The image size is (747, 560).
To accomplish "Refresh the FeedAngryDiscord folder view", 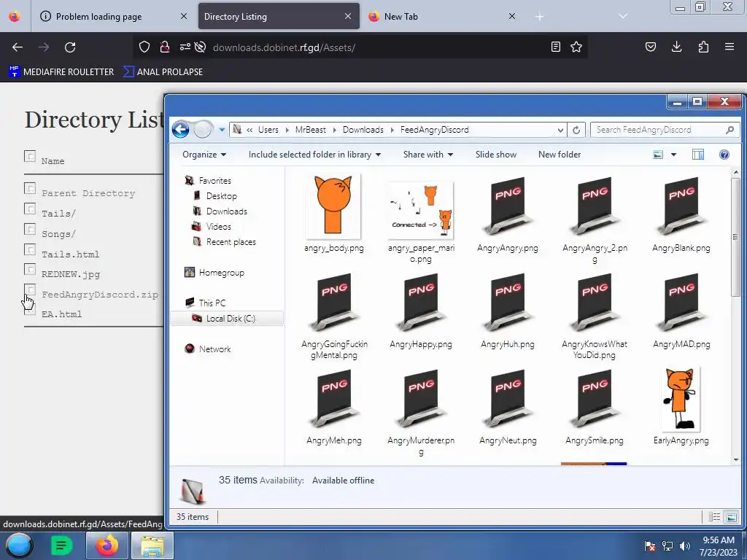I will coord(576,130).
